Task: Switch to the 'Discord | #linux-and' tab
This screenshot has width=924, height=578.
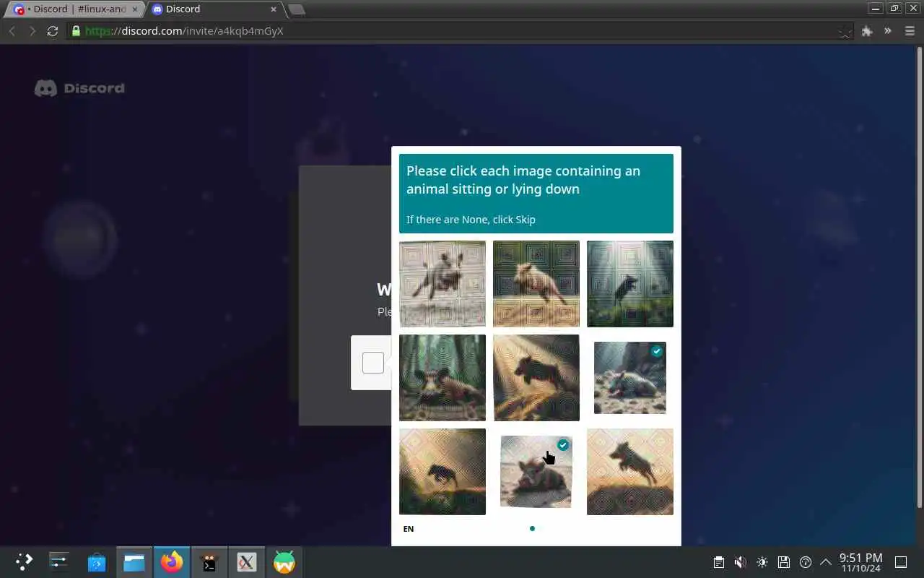Action: click(74, 9)
